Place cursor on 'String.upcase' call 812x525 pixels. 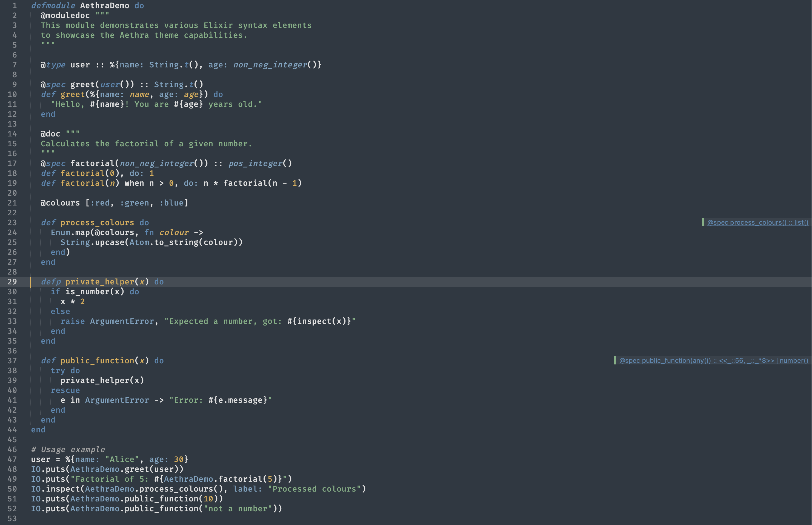click(92, 242)
